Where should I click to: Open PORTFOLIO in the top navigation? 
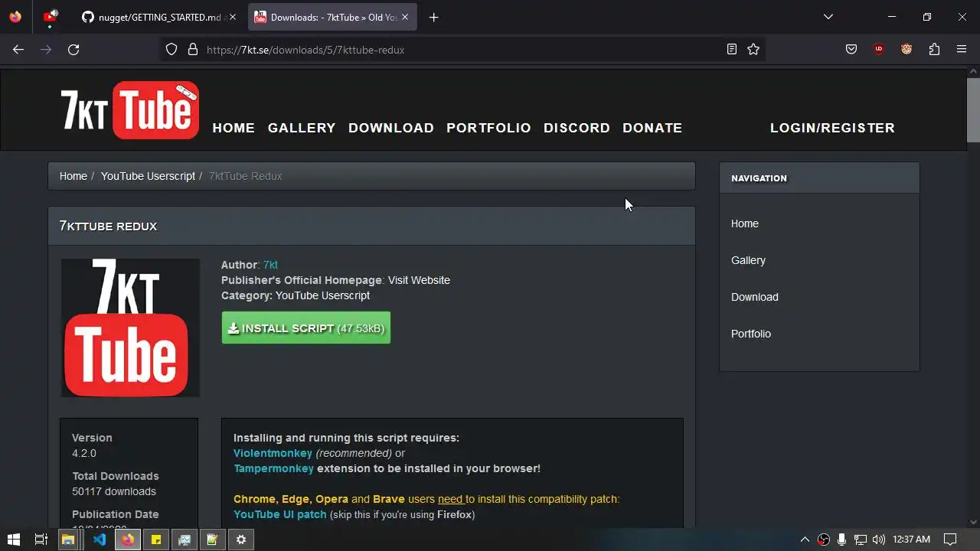click(488, 128)
